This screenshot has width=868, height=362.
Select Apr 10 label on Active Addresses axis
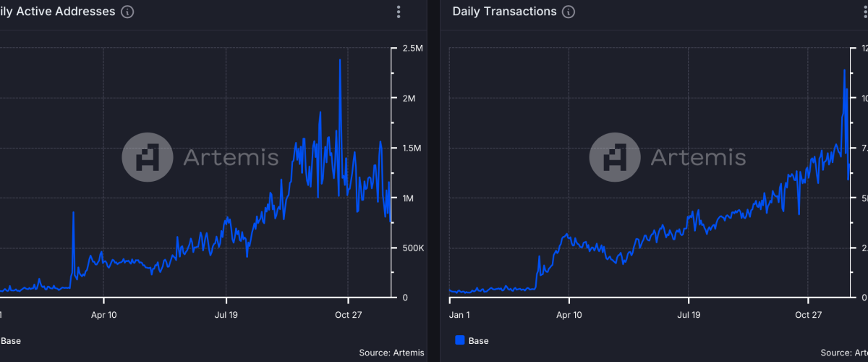[x=103, y=315]
